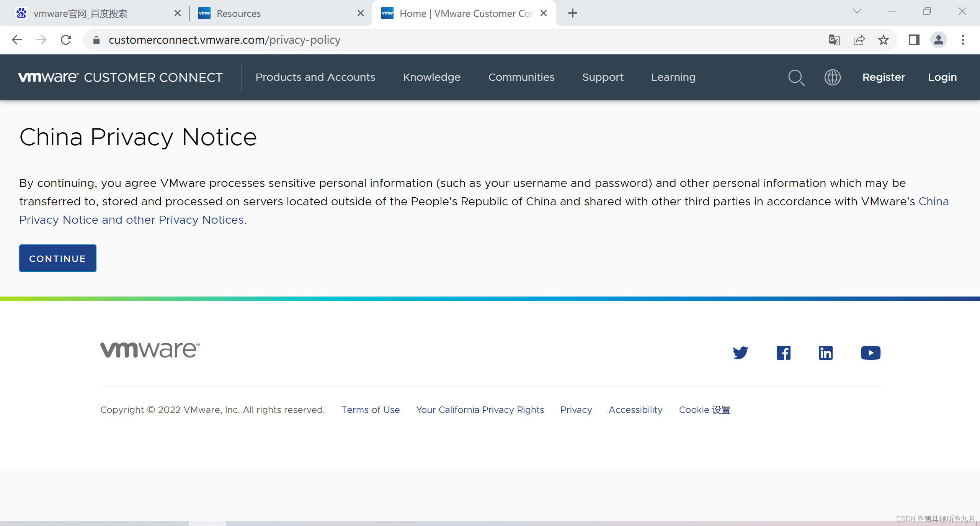Screen dimensions: 980x526
Task: Click the Google Translate icon in address bar
Action: pos(834,40)
